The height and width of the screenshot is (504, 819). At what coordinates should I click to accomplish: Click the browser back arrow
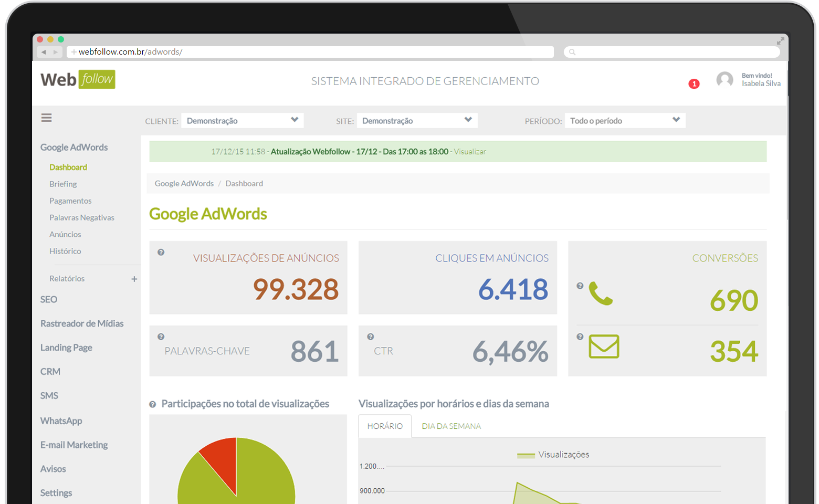click(44, 52)
